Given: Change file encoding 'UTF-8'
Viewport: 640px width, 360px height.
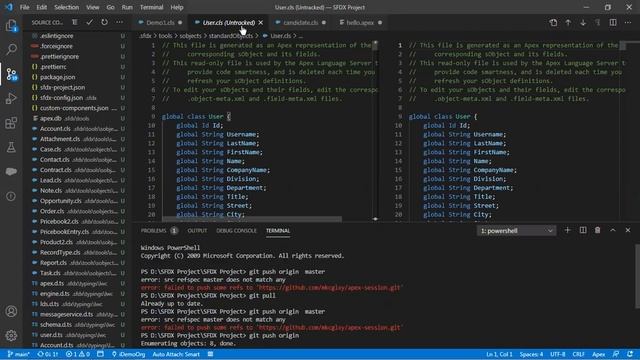Looking at the screenshot, I should [558, 354].
